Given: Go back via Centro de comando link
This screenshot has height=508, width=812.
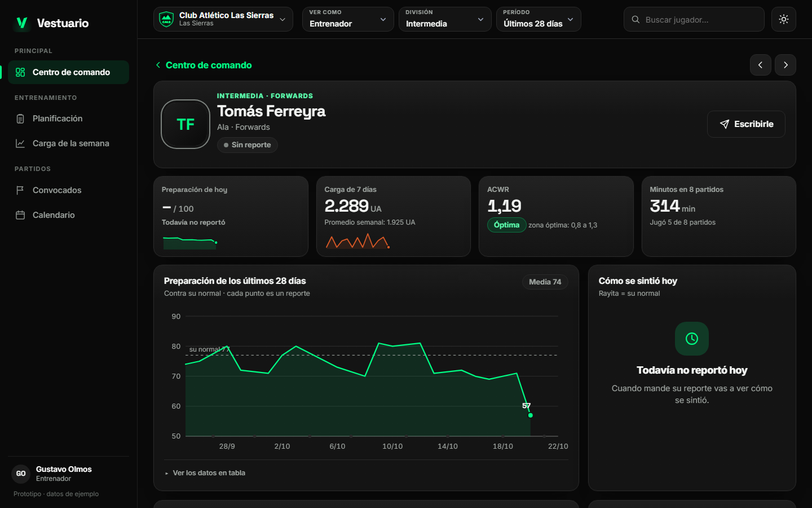Looking at the screenshot, I should tap(204, 65).
